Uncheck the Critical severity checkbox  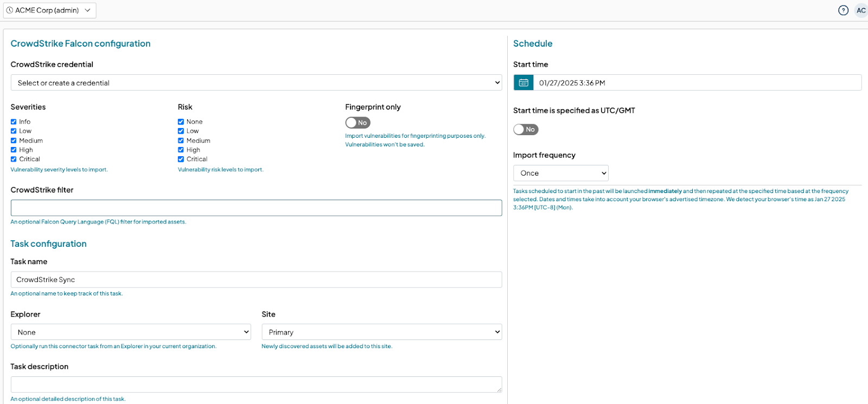14,159
